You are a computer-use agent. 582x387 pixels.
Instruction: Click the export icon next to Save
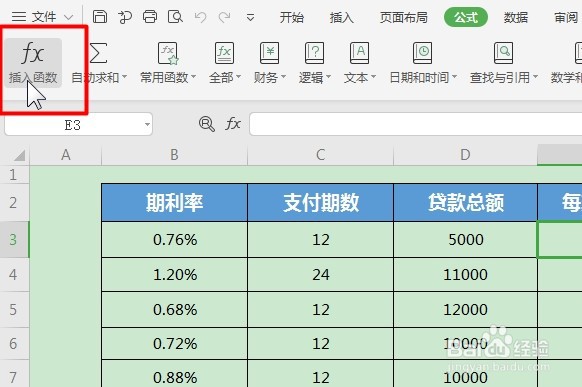tap(125, 17)
